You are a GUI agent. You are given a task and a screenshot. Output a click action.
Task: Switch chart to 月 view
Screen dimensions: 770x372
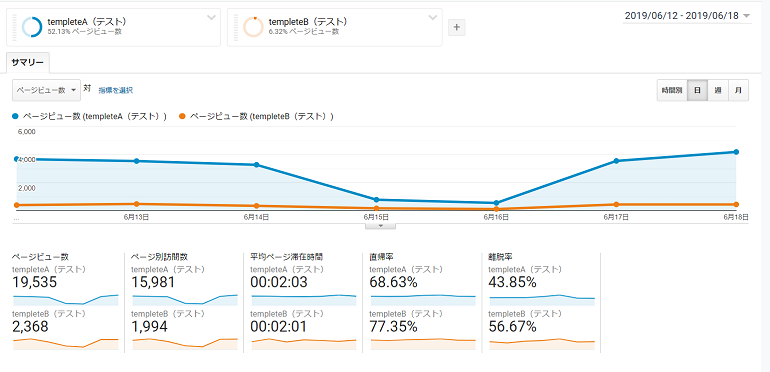click(x=738, y=90)
